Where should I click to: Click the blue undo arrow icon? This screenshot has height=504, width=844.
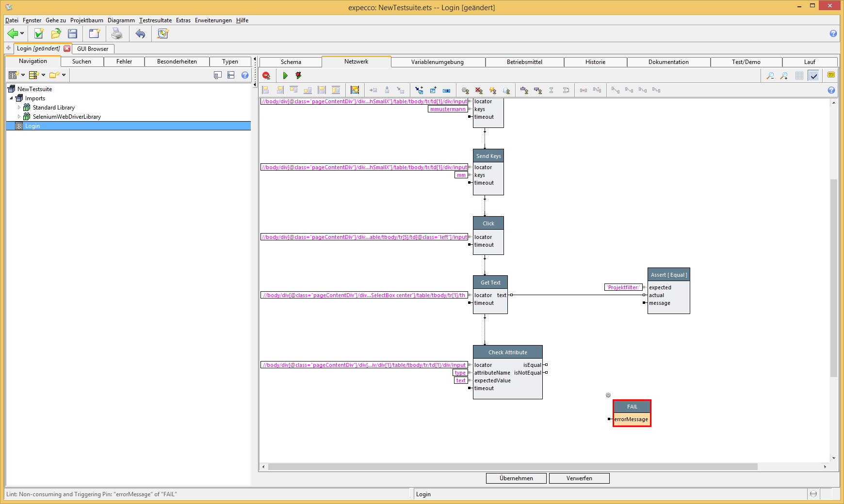pos(140,33)
